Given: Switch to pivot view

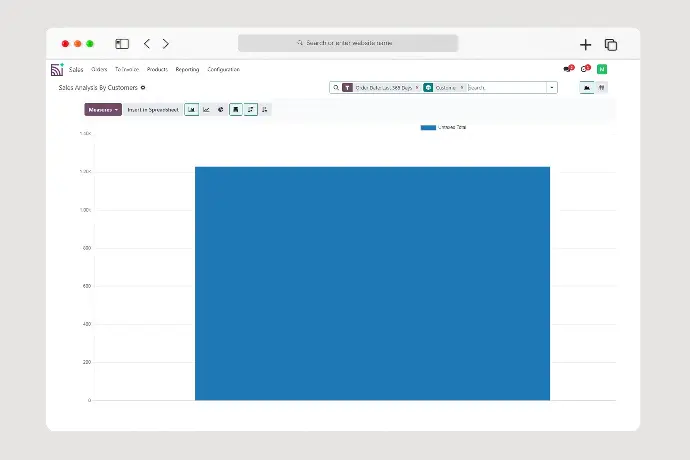Looking at the screenshot, I should (x=602, y=88).
